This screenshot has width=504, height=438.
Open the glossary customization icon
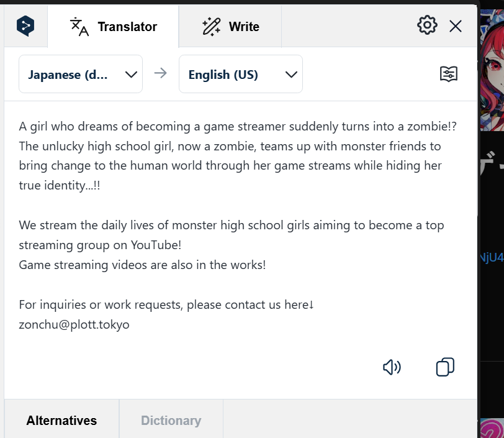(448, 74)
